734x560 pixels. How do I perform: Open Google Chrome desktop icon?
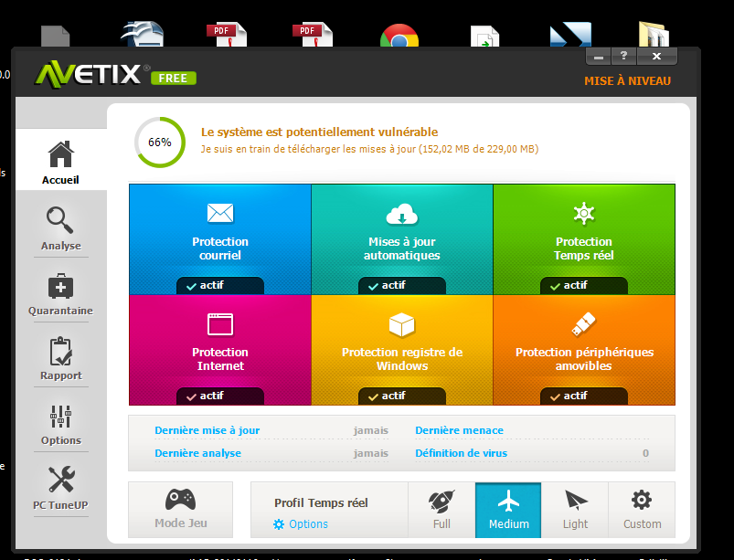click(399, 36)
